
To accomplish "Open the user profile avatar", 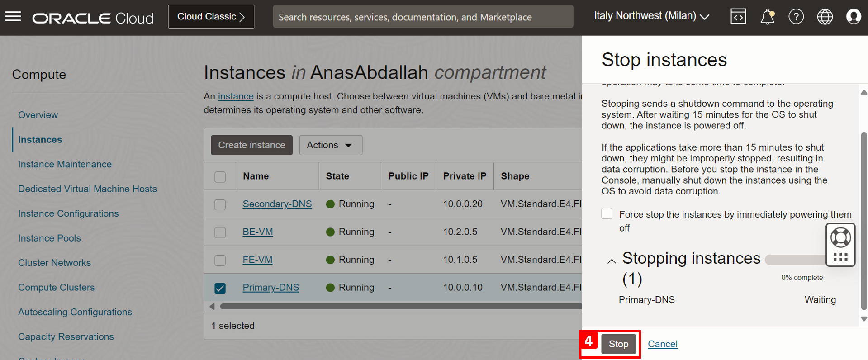I will click(x=854, y=17).
